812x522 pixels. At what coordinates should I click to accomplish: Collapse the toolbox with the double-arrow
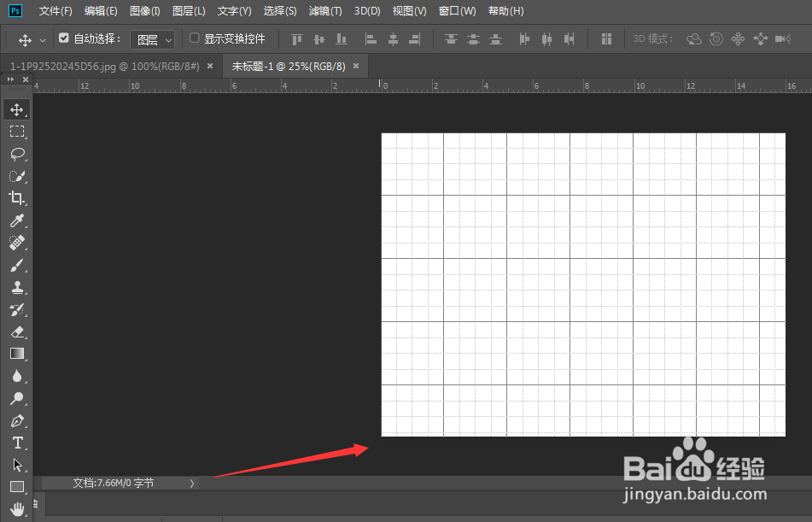[10, 79]
